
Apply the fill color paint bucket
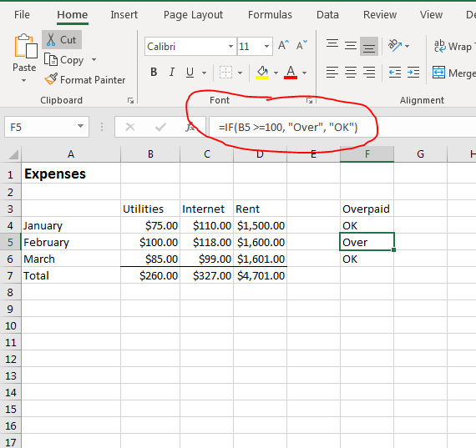pyautogui.click(x=262, y=73)
